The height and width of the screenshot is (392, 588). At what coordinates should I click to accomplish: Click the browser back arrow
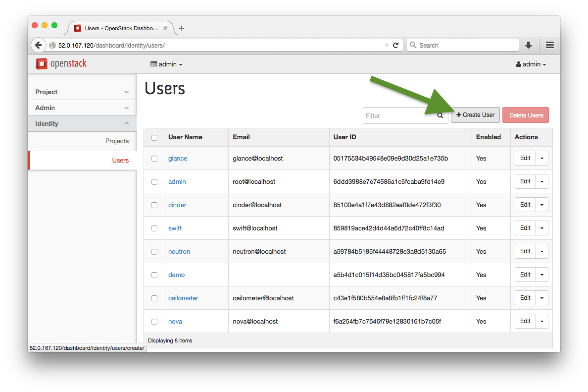pos(39,45)
